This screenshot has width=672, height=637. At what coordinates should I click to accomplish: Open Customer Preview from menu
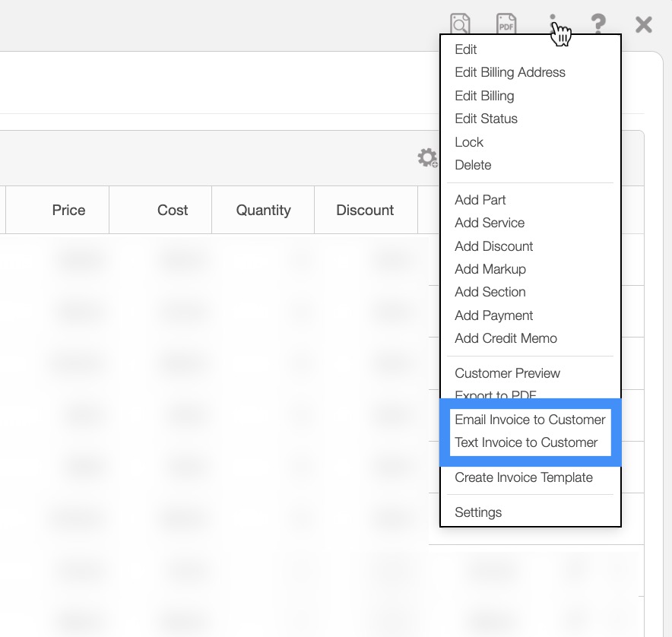[x=507, y=373]
